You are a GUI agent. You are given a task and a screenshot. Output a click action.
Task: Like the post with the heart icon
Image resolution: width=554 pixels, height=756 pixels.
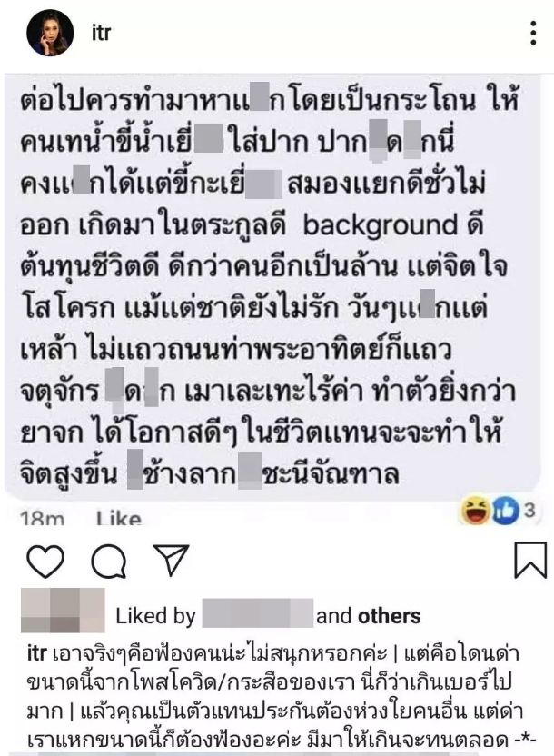pos(45,561)
